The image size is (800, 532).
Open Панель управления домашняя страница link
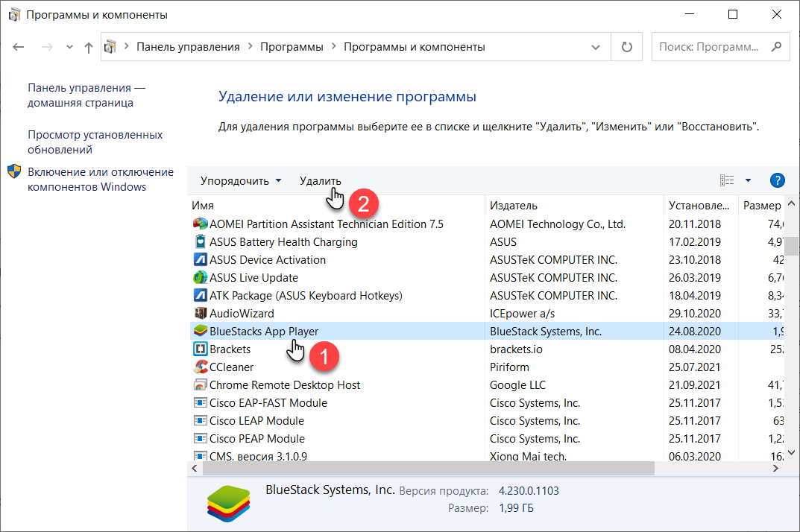pyautogui.click(x=86, y=95)
